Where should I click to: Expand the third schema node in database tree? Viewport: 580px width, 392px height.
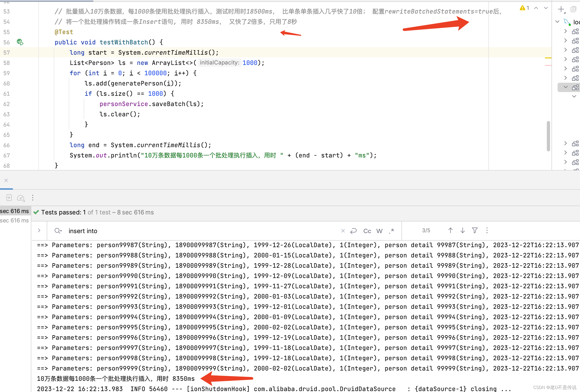[566, 50]
